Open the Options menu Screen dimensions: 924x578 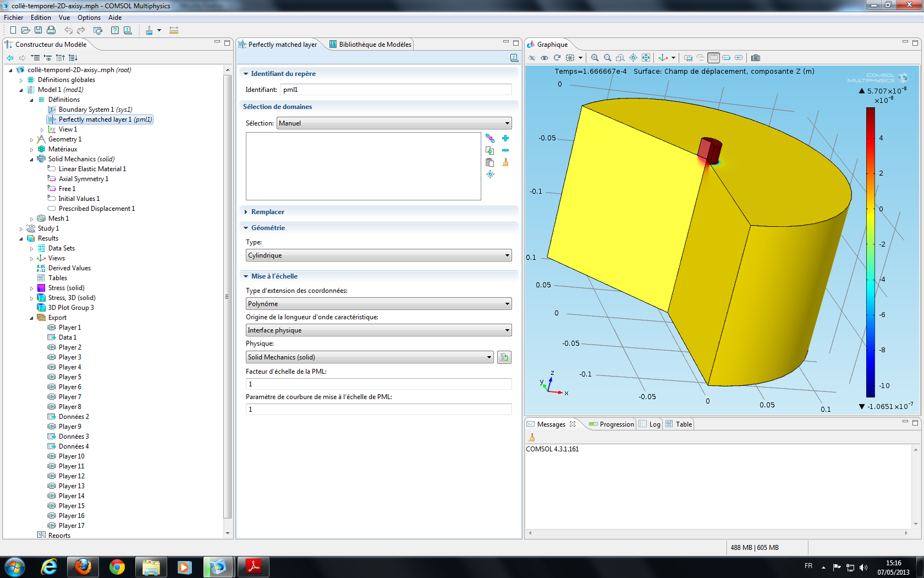click(89, 18)
